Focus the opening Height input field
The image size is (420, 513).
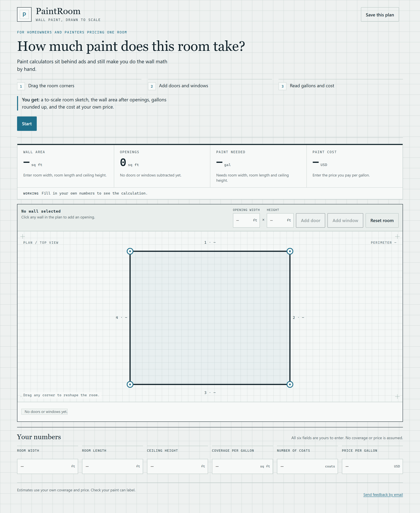pyautogui.click(x=280, y=220)
